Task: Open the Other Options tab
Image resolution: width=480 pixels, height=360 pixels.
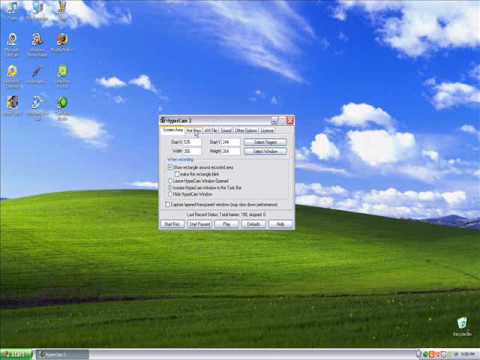Action: [246, 131]
